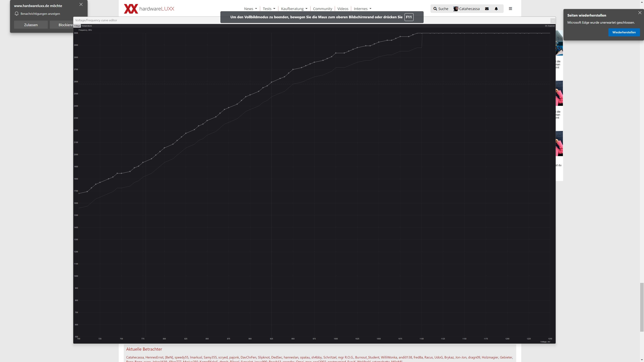Open the notifications bell icon in header
This screenshot has height=362, width=644.
click(x=496, y=9)
